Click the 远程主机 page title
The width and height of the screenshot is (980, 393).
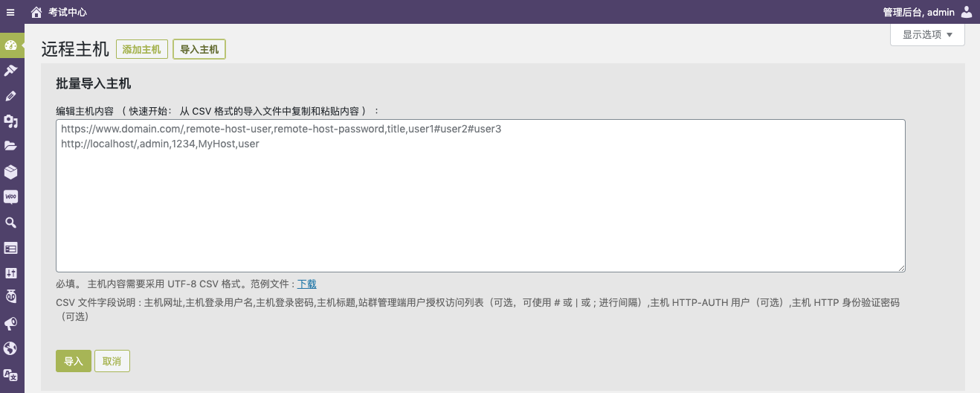click(x=75, y=49)
